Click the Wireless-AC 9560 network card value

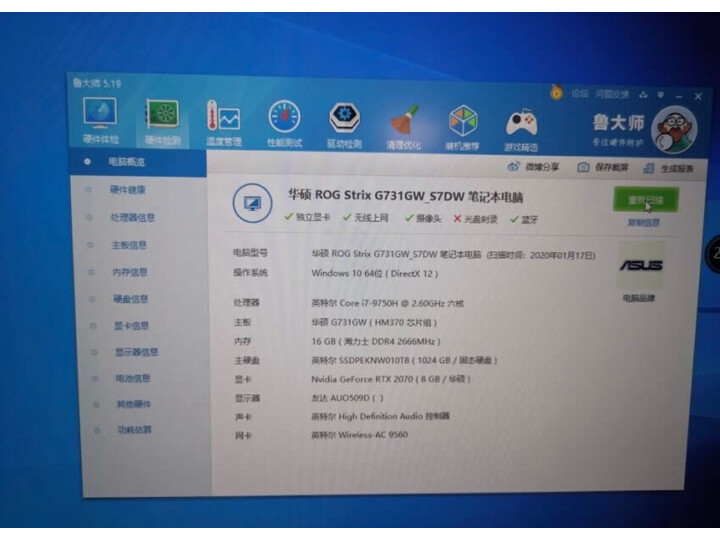[360, 435]
